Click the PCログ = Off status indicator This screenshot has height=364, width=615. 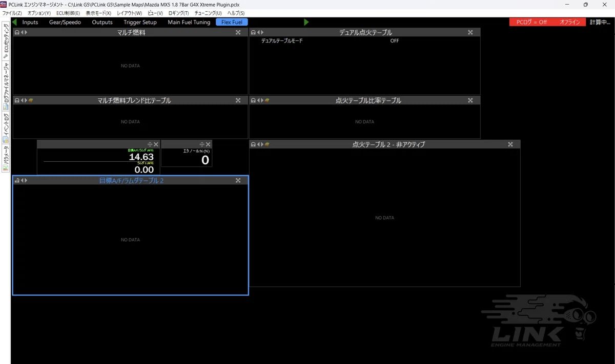click(531, 22)
